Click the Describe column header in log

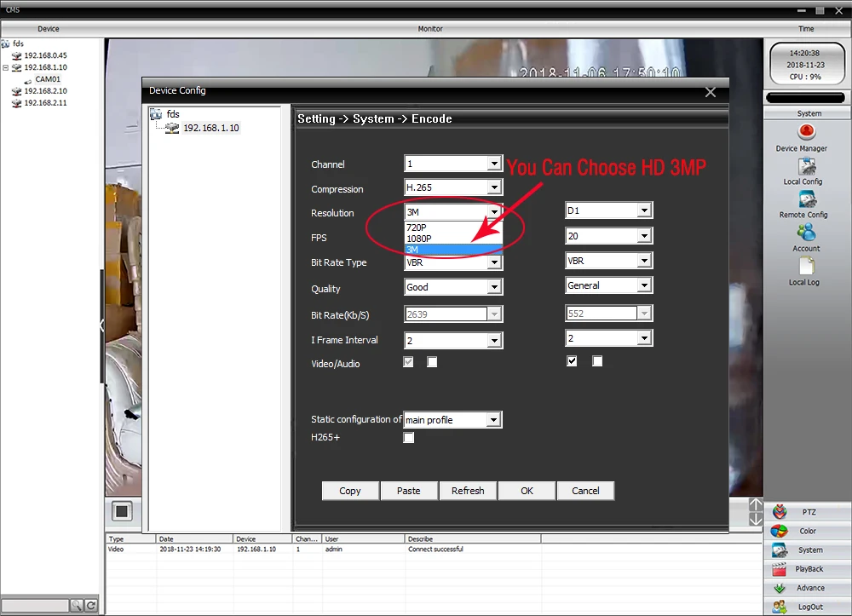tap(473, 538)
